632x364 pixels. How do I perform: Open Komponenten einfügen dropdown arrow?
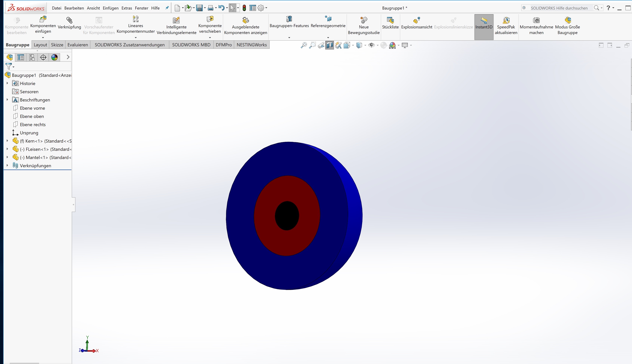click(43, 38)
